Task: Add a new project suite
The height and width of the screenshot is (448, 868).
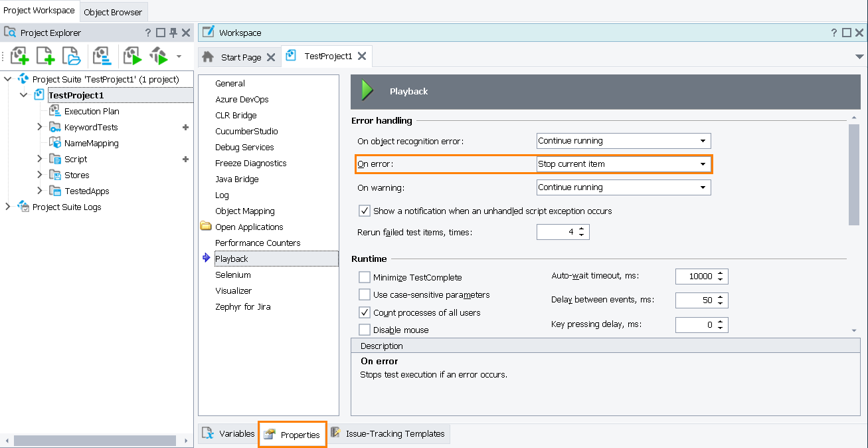Action: tap(19, 56)
